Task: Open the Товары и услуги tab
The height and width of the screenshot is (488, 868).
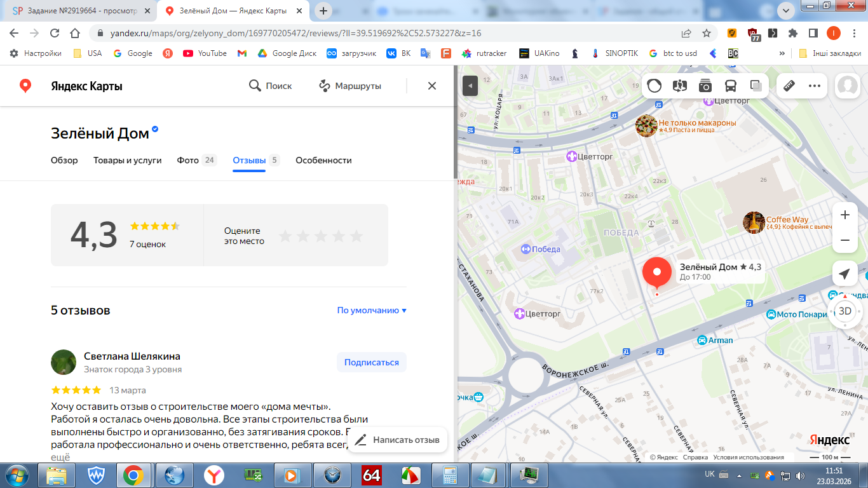Action: tap(128, 160)
